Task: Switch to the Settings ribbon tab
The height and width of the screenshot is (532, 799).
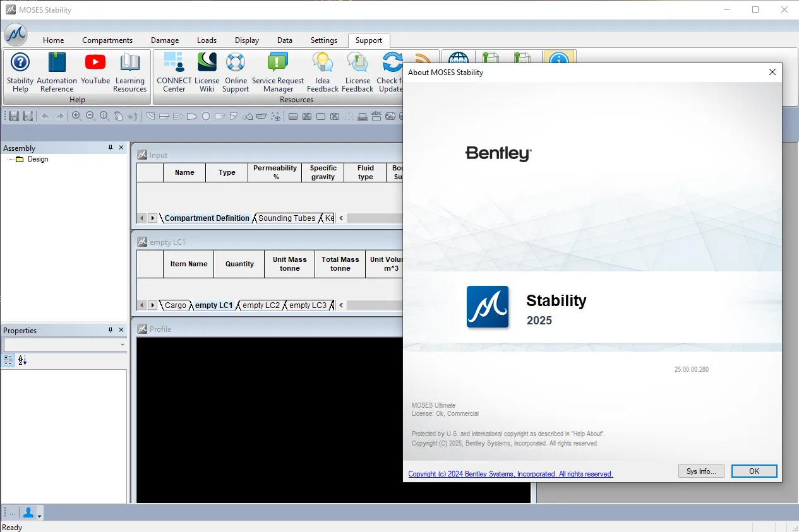Action: pyautogui.click(x=324, y=40)
